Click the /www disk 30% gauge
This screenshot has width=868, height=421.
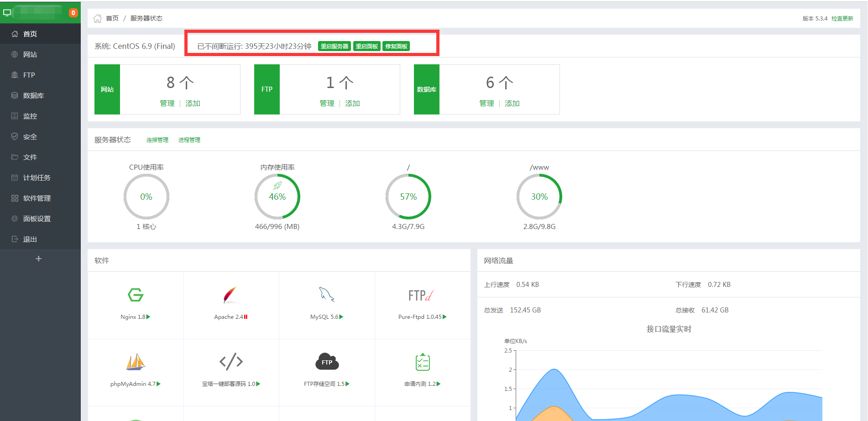(539, 197)
